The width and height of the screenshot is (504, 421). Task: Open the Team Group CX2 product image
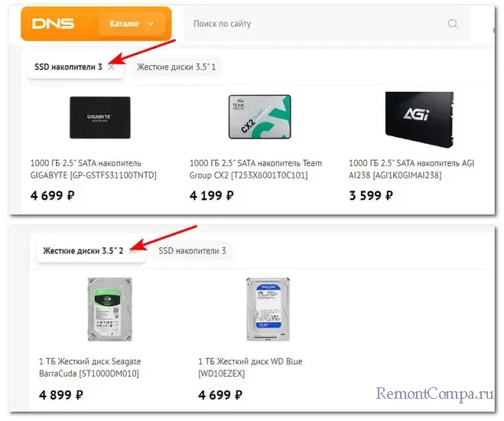click(259, 117)
